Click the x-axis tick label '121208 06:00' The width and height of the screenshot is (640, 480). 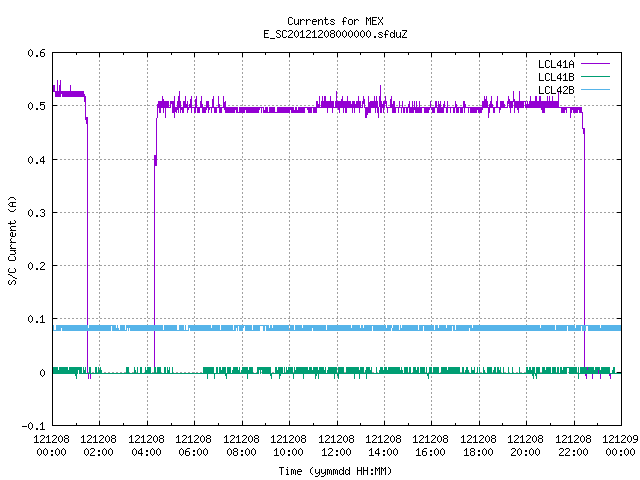[x=193, y=446]
